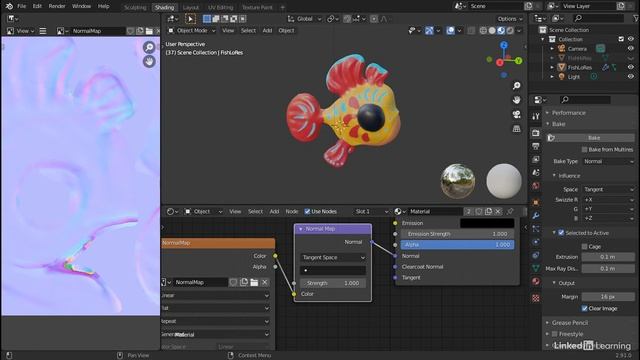Open the Object Mode dropdown
Viewport: 640px width, 360px height.
coord(191,31)
